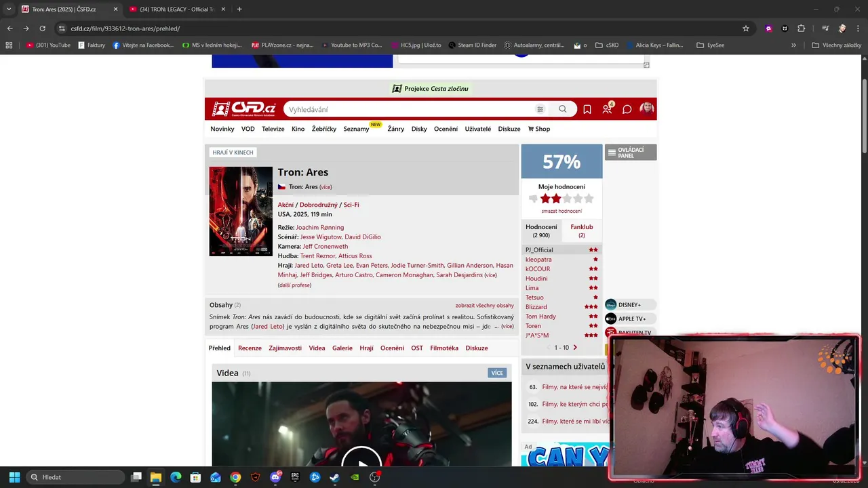The image size is (868, 488).
Task: Expand the cast list with více link
Action: [x=490, y=275]
